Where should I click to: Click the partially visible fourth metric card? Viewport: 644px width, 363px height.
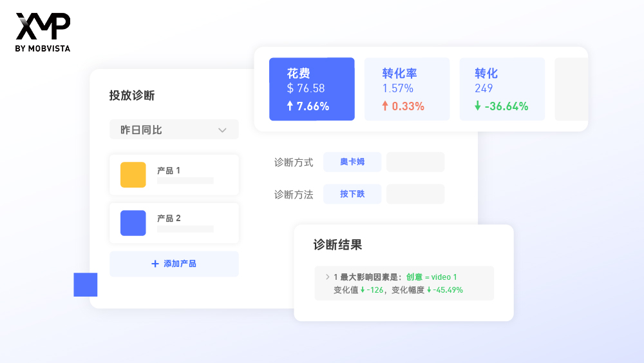[x=571, y=89]
